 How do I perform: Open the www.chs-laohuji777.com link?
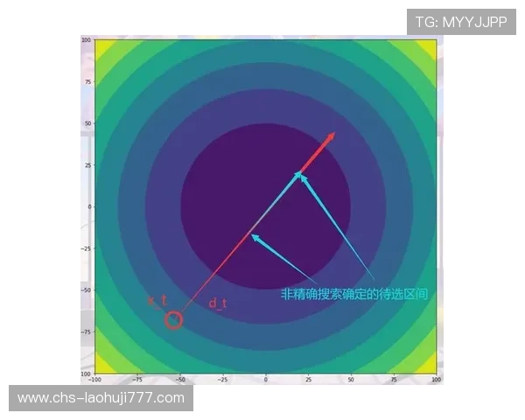coord(101,398)
